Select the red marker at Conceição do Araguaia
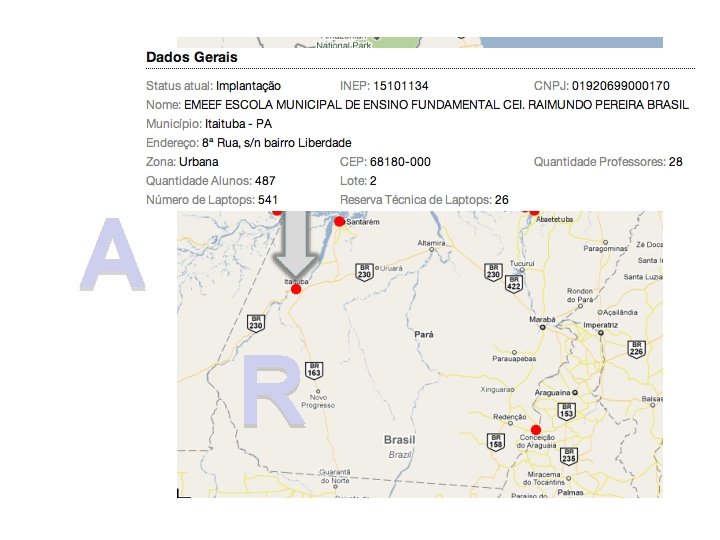720x540 pixels. [536, 430]
